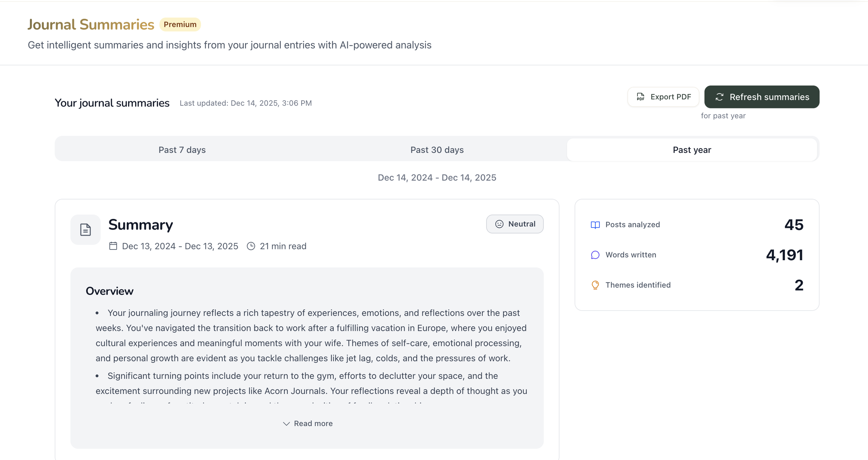
Task: Click the calendar icon beside date range
Action: point(113,246)
